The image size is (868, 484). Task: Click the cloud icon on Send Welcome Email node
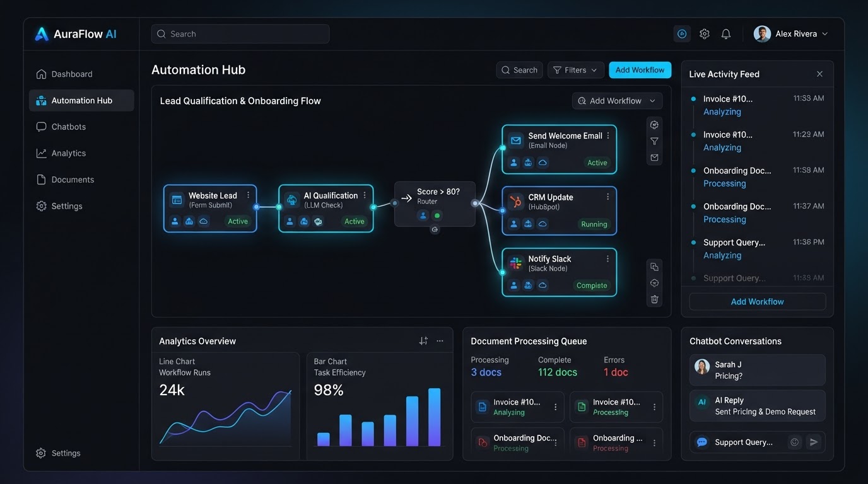pos(542,163)
